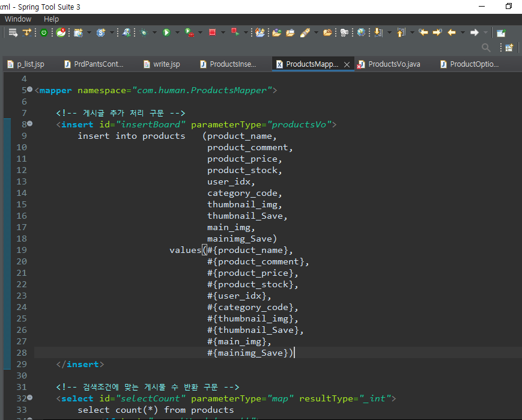Click Back navigation yellow arrow
The height and width of the screenshot is (420, 522).
click(x=452, y=32)
